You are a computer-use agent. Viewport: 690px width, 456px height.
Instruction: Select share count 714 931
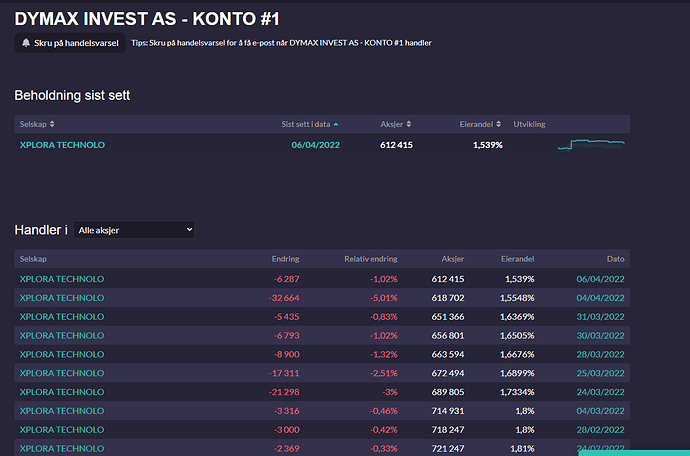point(448,411)
